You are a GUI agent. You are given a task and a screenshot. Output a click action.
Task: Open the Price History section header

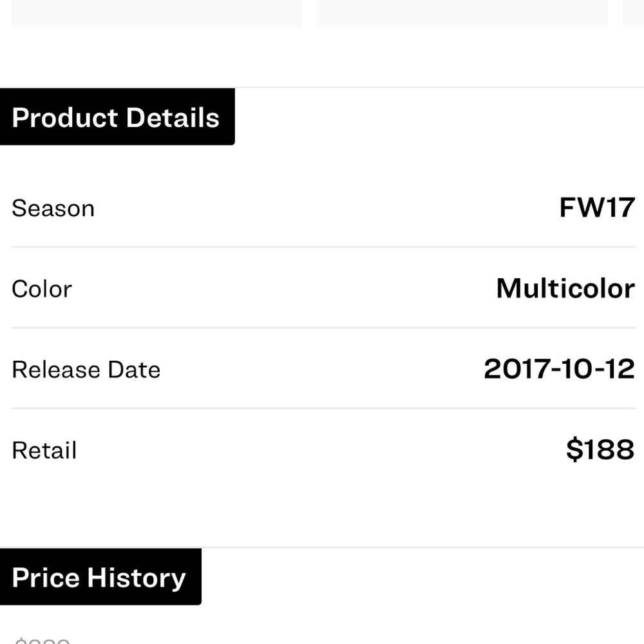100,576
